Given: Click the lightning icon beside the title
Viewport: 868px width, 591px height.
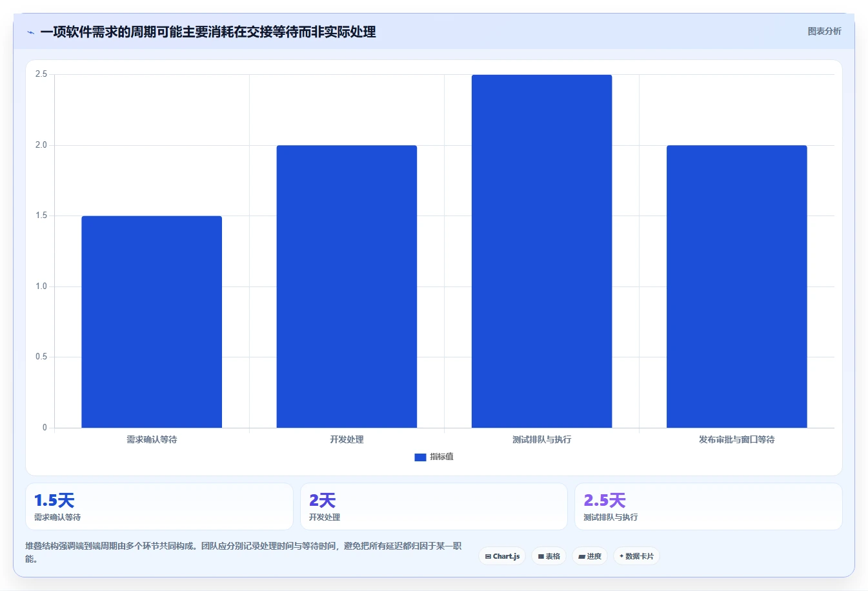Looking at the screenshot, I should point(30,32).
